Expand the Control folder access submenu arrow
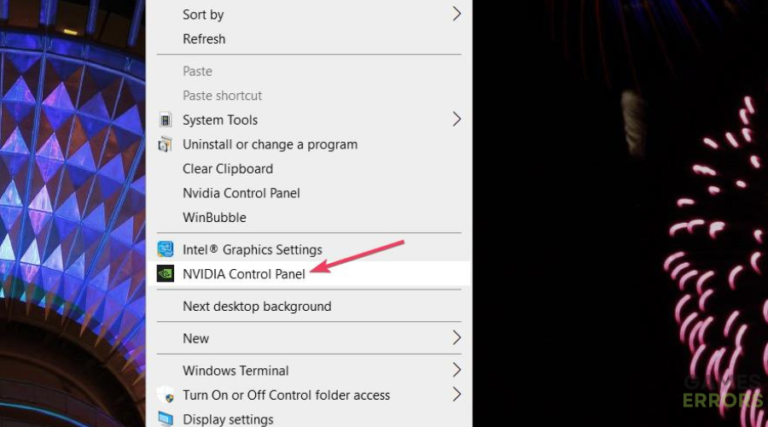The height and width of the screenshot is (427, 768). pos(456,394)
